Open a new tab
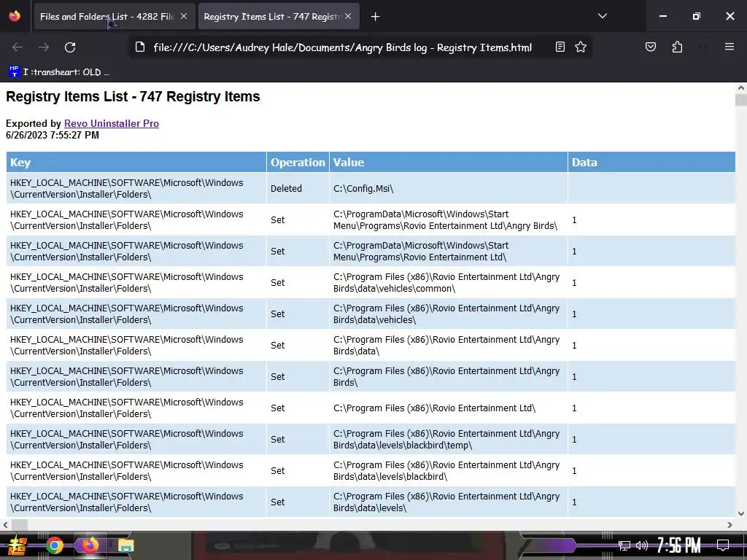This screenshot has height=560, width=747. (x=376, y=17)
